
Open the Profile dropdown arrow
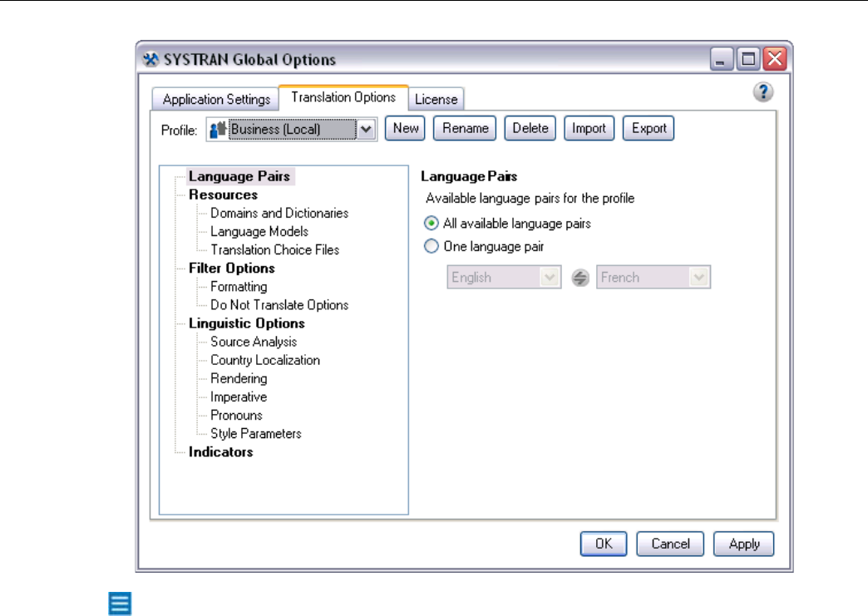[x=366, y=130]
